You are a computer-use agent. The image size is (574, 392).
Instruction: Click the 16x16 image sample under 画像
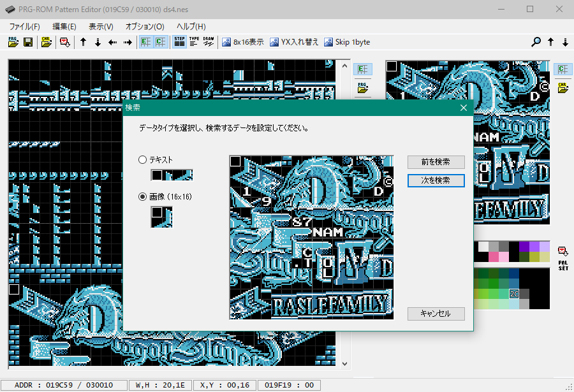click(161, 217)
